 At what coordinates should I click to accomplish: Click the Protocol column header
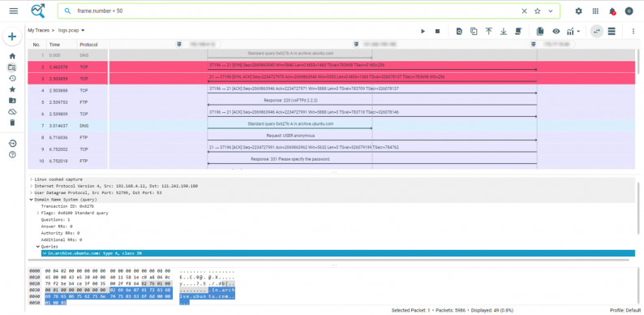pyautogui.click(x=88, y=45)
